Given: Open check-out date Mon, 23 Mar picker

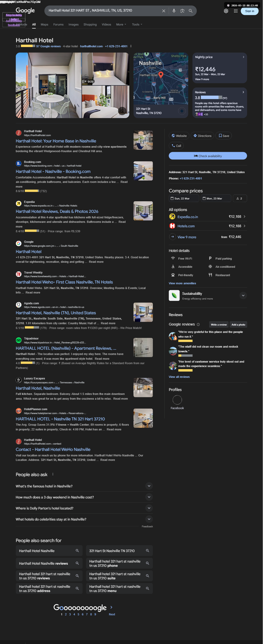Looking at the screenshot, I should point(216,198).
